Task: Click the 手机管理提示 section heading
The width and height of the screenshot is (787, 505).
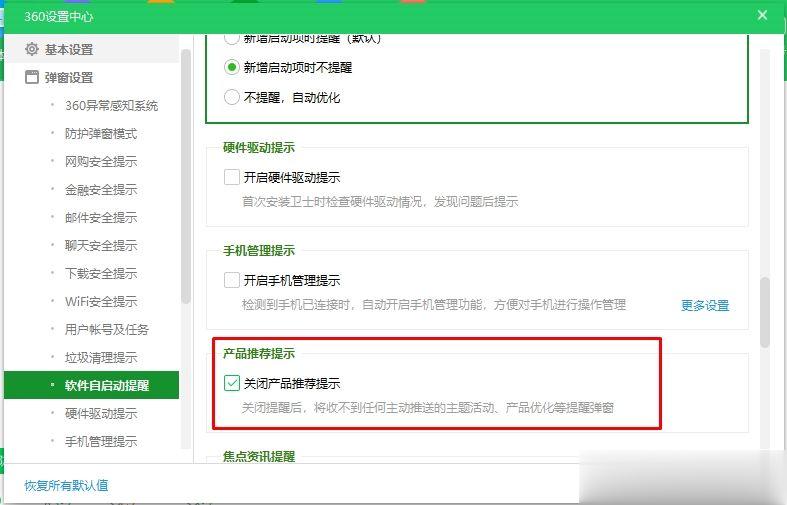Action: click(258, 250)
